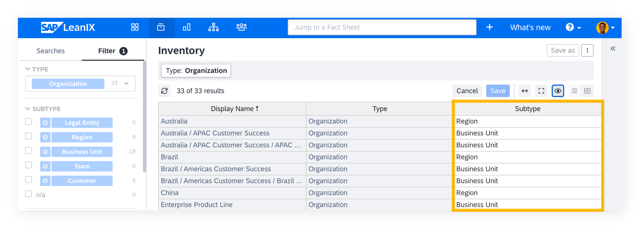644x233 pixels.
Task: Switch to the Filter tab
Action: 113,51
